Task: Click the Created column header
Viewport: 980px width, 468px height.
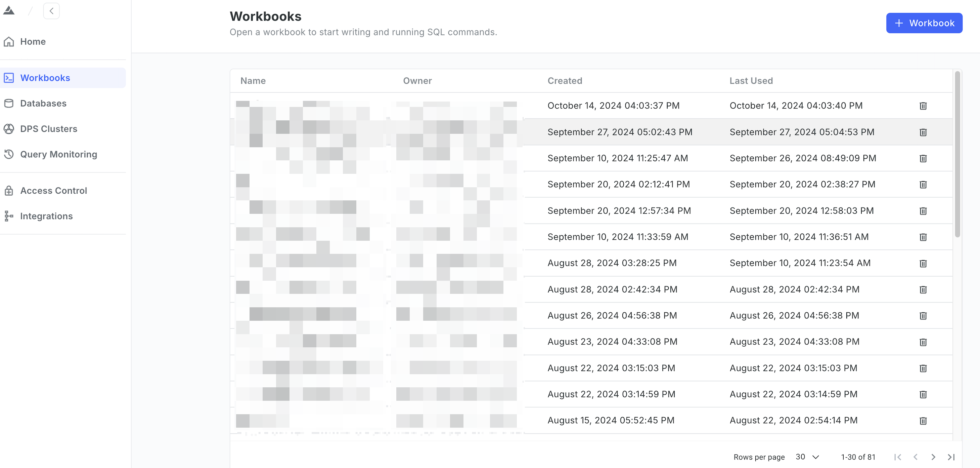Action: point(565,81)
